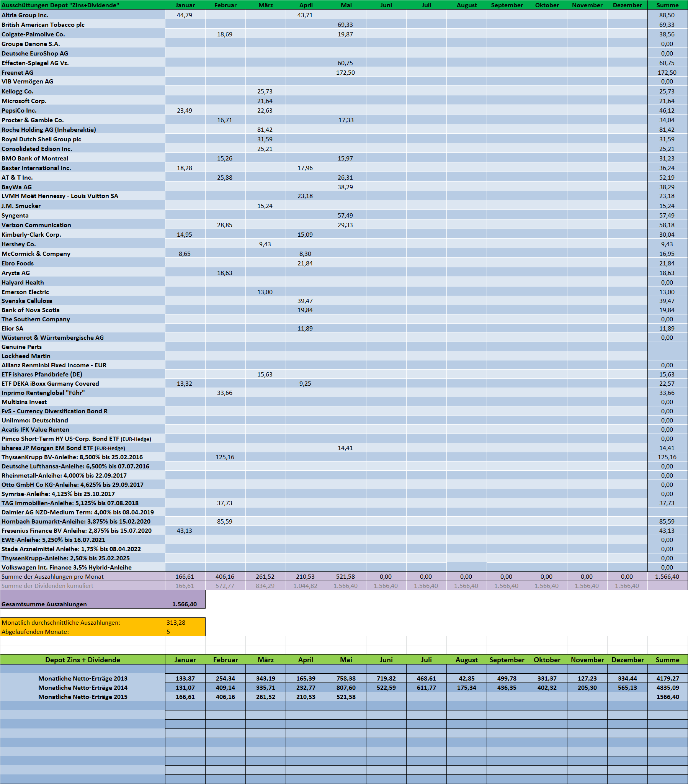
Task: Click the monthly average value 313,28
Action: click(x=176, y=623)
